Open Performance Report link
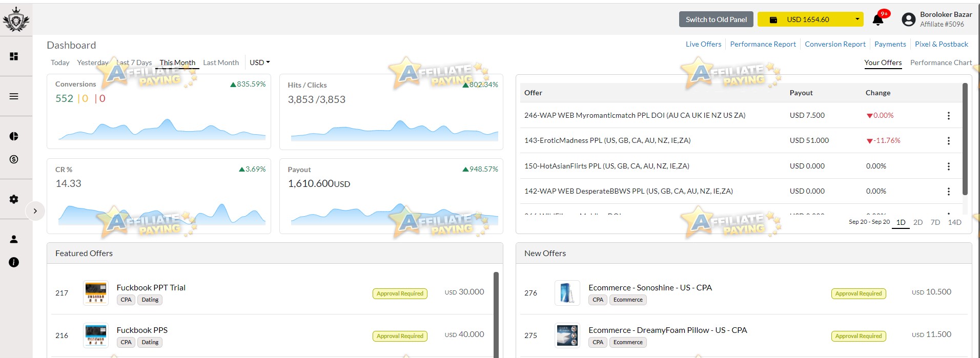This screenshot has width=980, height=358. click(763, 44)
